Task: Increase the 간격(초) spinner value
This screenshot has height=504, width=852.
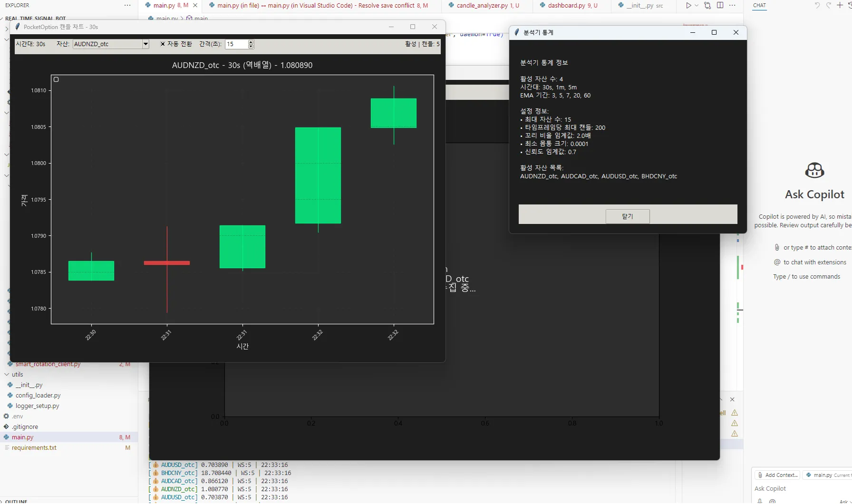Action: point(251,42)
